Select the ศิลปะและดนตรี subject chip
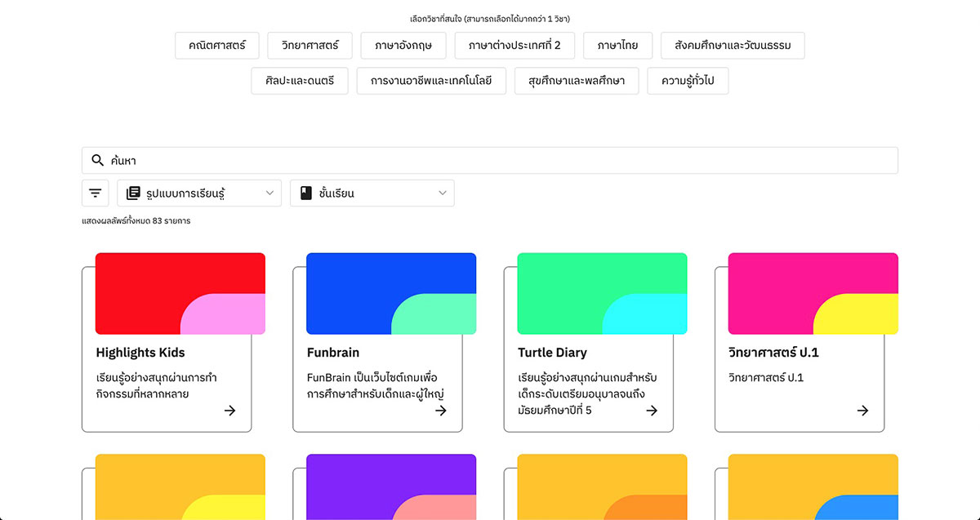The width and height of the screenshot is (980, 520). (299, 82)
